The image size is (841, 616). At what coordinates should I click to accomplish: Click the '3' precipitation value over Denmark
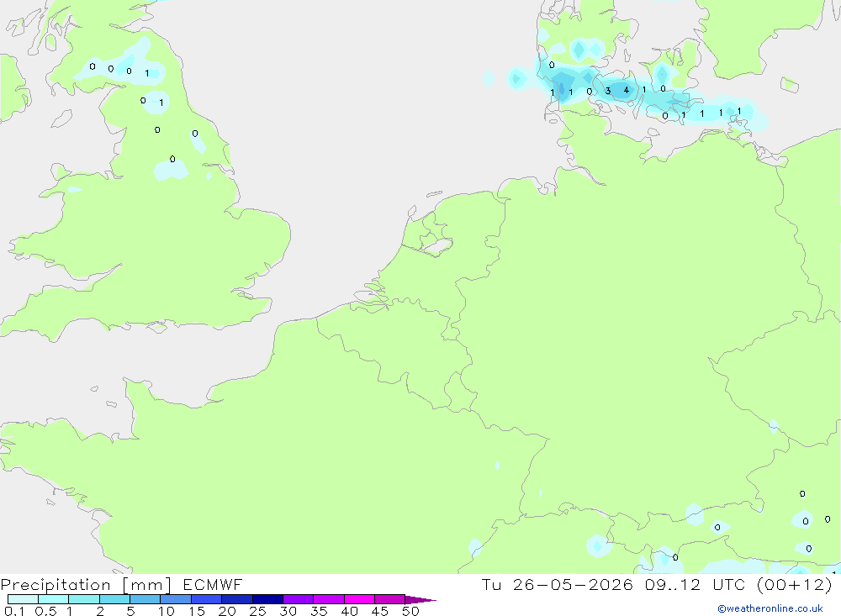608,91
